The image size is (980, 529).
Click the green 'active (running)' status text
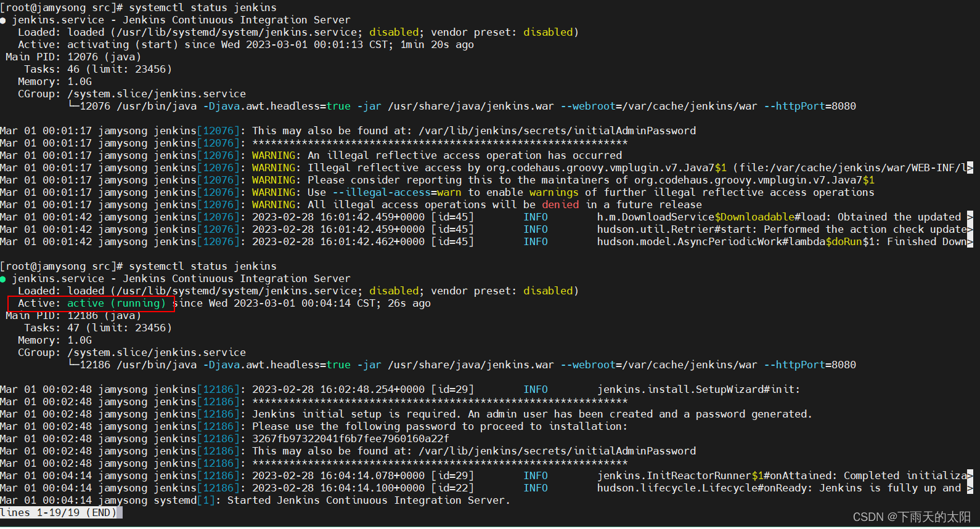[x=116, y=304]
